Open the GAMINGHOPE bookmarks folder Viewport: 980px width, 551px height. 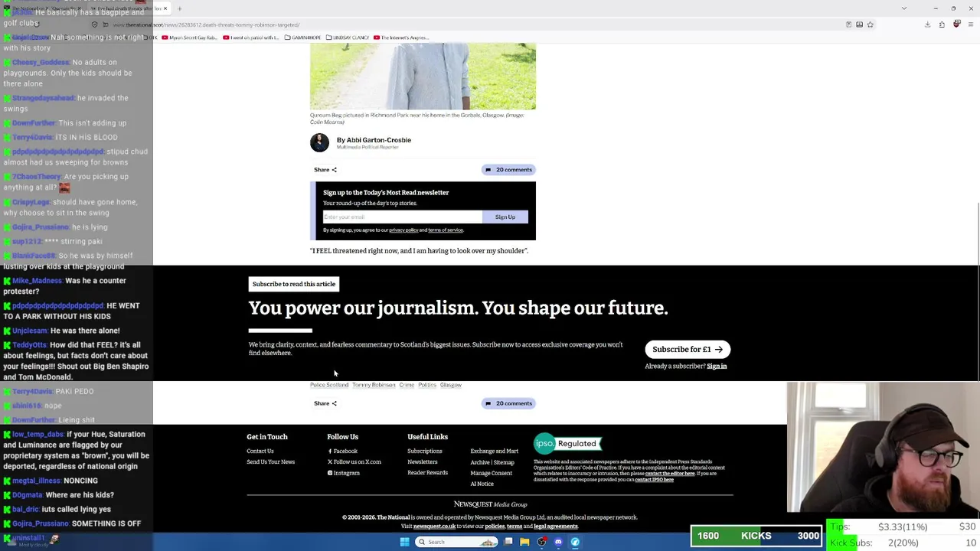point(302,37)
